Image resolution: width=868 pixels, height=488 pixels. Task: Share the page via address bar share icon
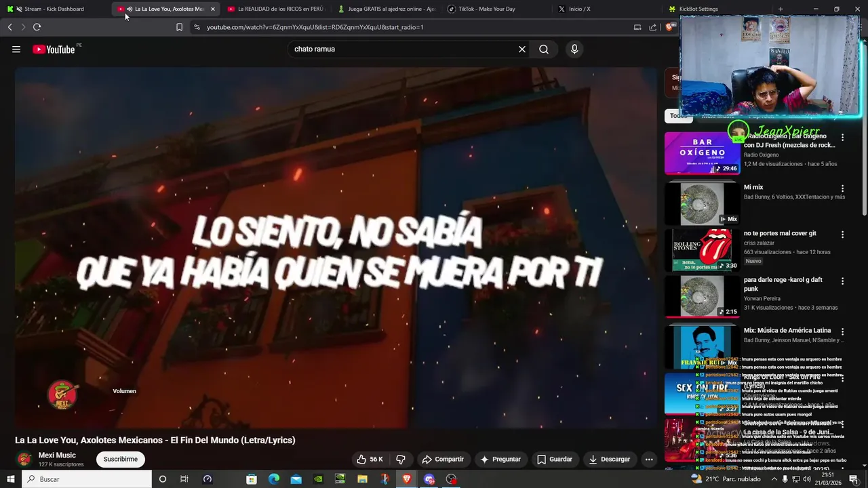pyautogui.click(x=652, y=27)
